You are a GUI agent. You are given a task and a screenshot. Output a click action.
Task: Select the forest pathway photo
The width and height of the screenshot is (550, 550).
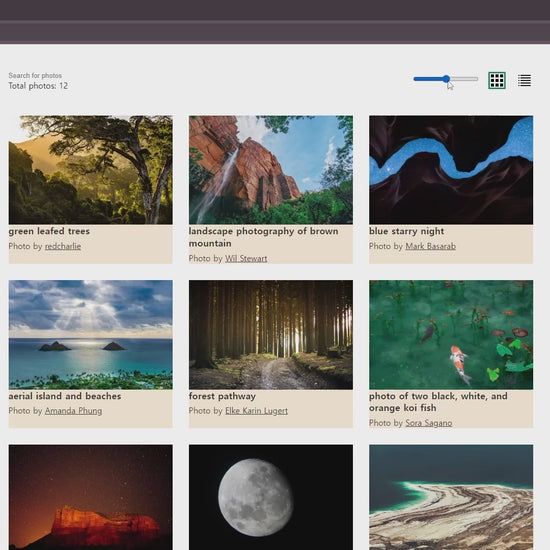[x=271, y=335]
